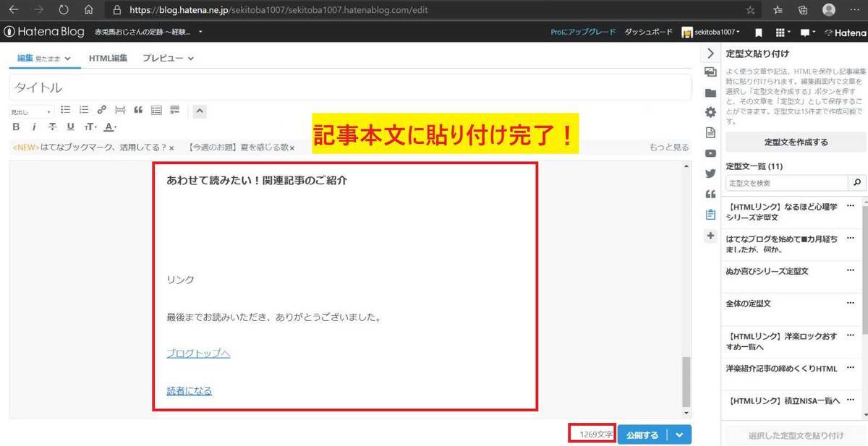Screen dimensions: 868x446
Task: Insert the read-more divider
Action: pyautogui.click(x=120, y=111)
